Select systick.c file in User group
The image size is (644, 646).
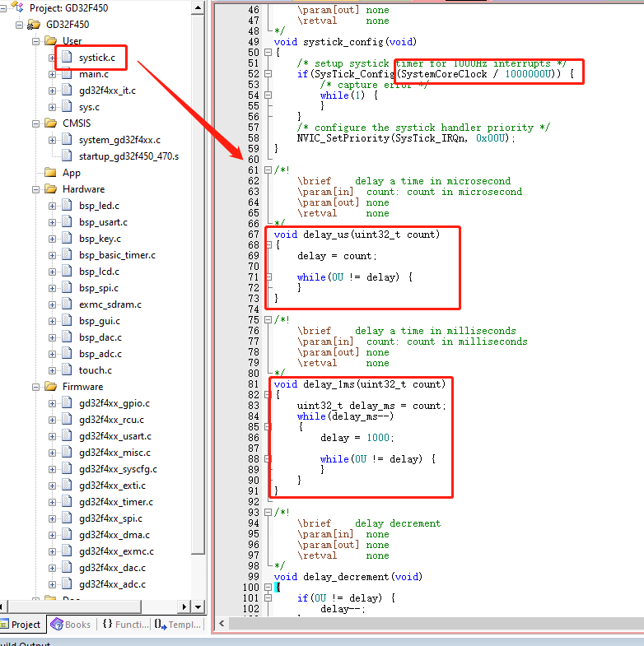97,58
